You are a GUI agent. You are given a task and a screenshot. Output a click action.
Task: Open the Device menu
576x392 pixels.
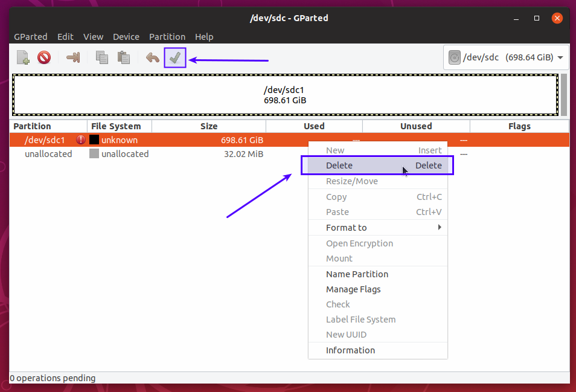click(x=126, y=37)
